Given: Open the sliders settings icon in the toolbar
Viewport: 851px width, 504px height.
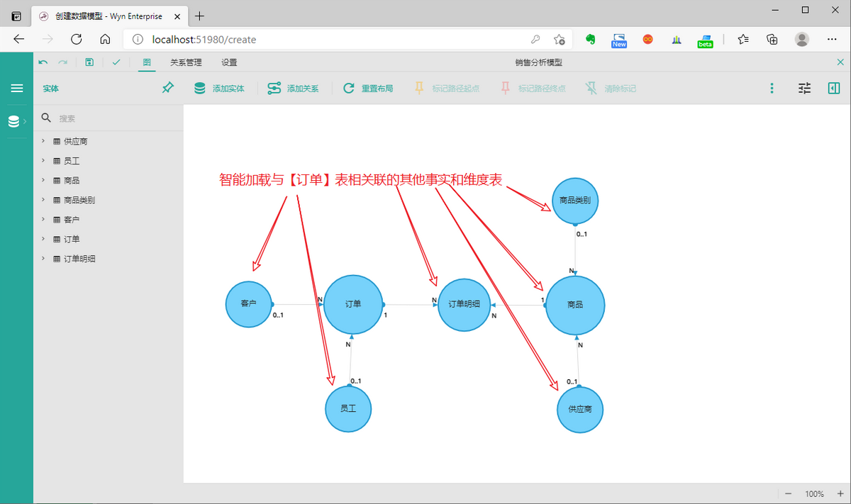Looking at the screenshot, I should [804, 89].
